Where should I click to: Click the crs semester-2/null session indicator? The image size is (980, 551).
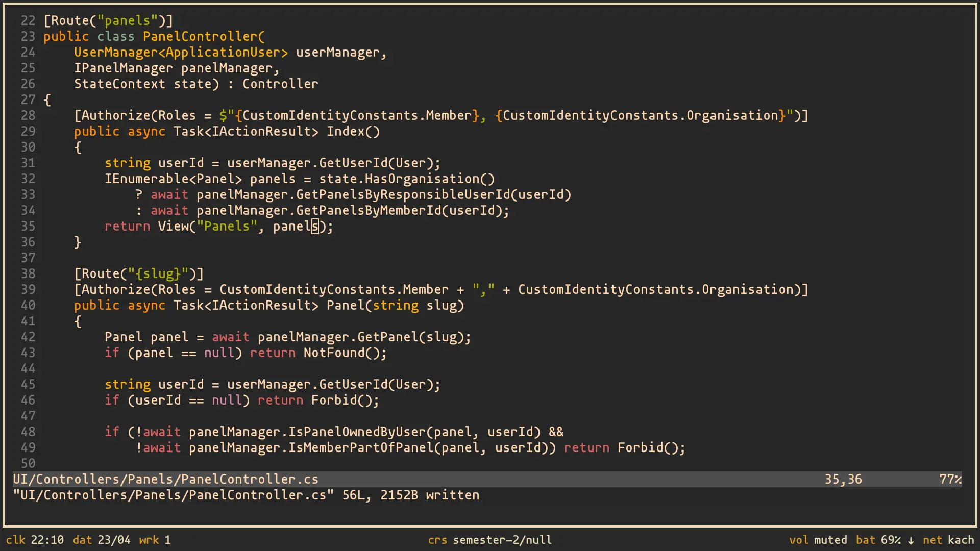pyautogui.click(x=490, y=540)
